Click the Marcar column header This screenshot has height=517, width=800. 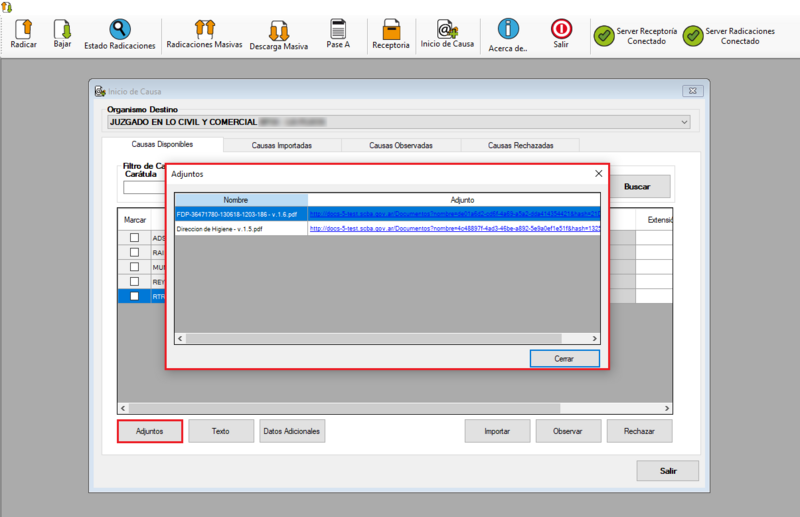[135, 220]
